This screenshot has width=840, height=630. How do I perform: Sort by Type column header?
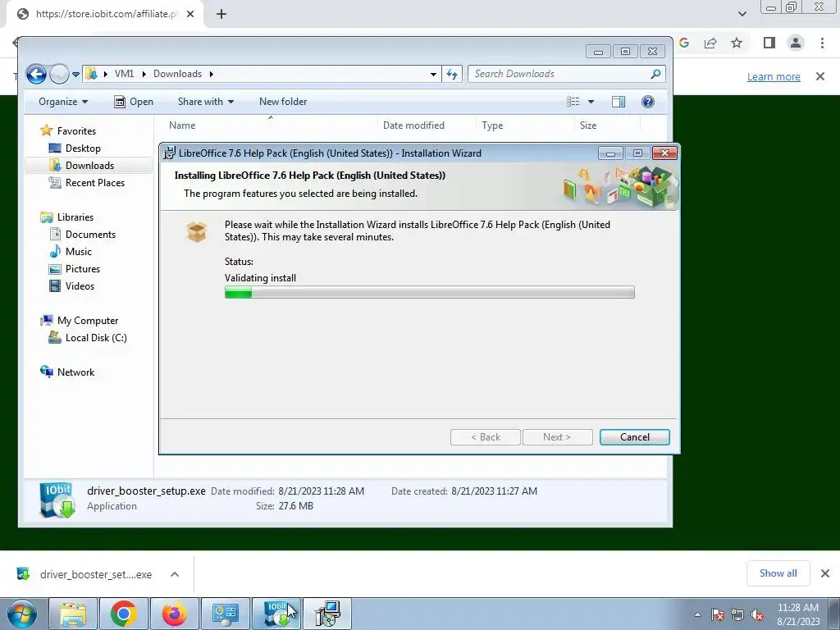click(492, 126)
